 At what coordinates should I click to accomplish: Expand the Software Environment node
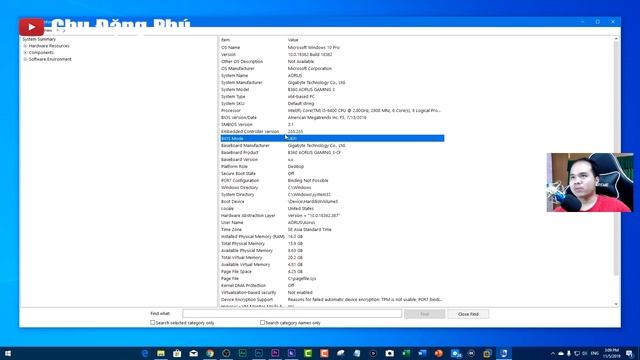point(25,59)
